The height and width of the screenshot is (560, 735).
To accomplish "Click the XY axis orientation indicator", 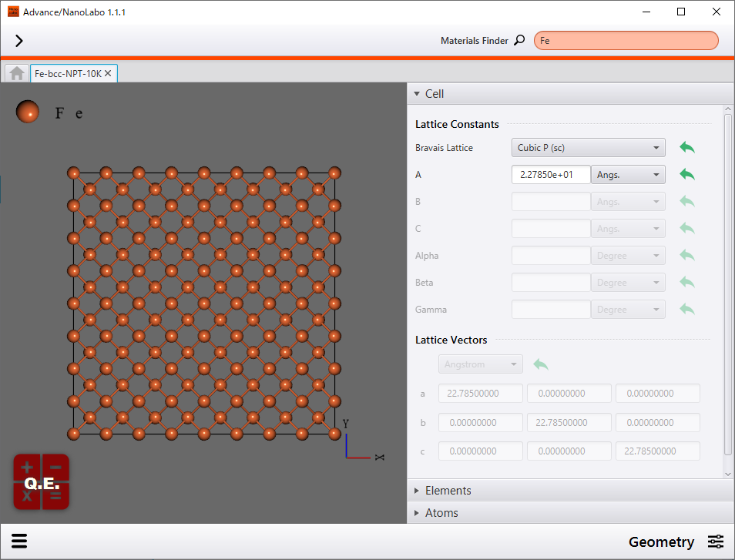I will 364,441.
